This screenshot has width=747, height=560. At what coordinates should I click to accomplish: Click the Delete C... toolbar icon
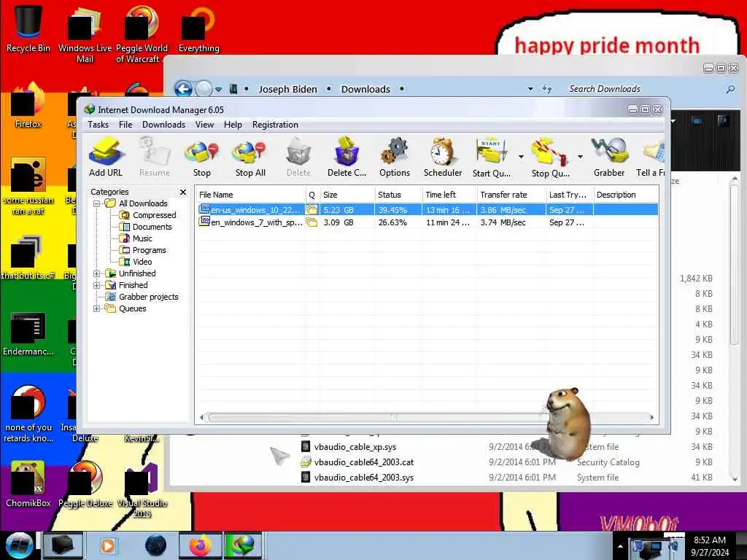point(347,157)
